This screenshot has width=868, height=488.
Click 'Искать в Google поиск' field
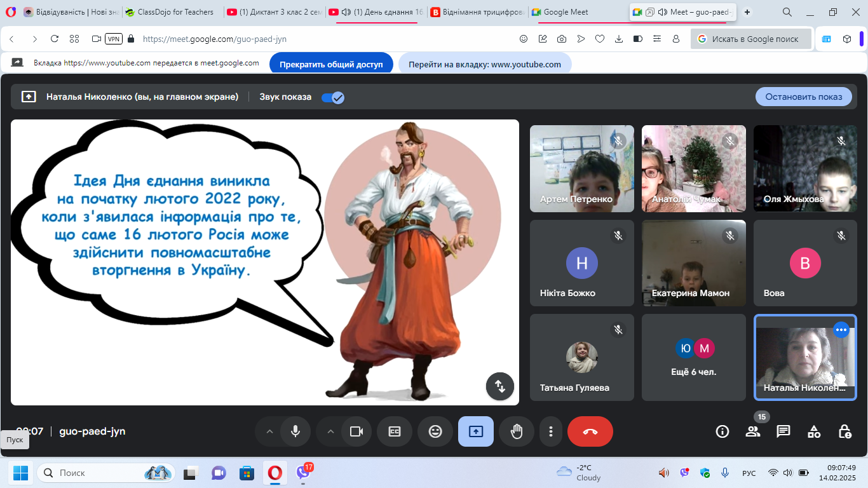751,39
